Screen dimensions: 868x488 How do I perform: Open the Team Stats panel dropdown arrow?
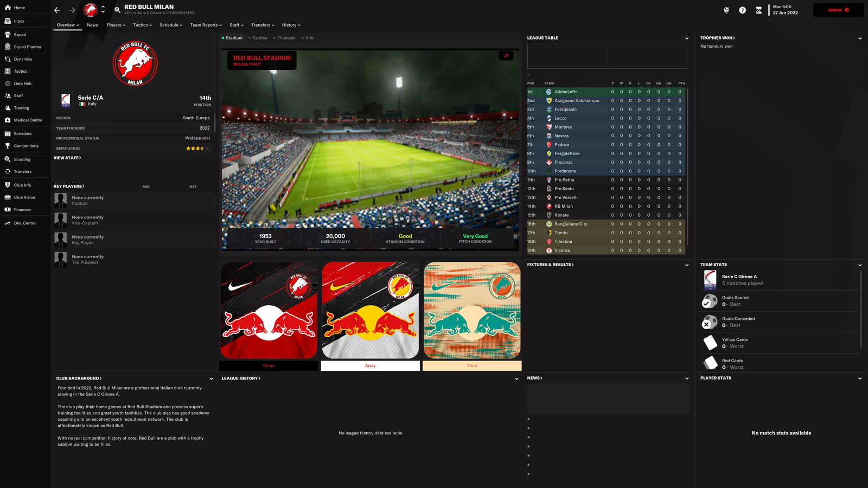(x=860, y=265)
